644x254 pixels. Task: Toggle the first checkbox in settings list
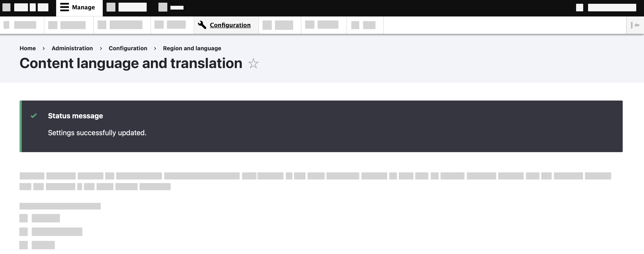click(23, 217)
